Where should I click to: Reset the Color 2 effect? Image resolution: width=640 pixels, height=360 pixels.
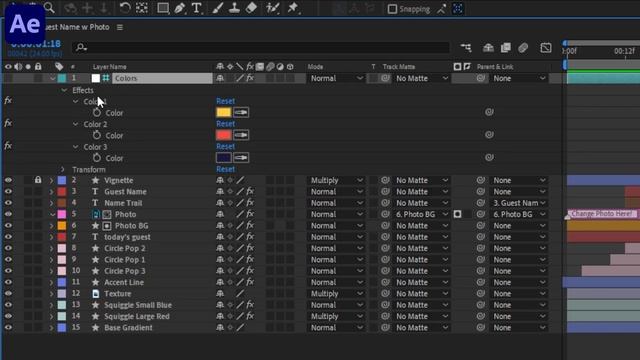(x=225, y=124)
